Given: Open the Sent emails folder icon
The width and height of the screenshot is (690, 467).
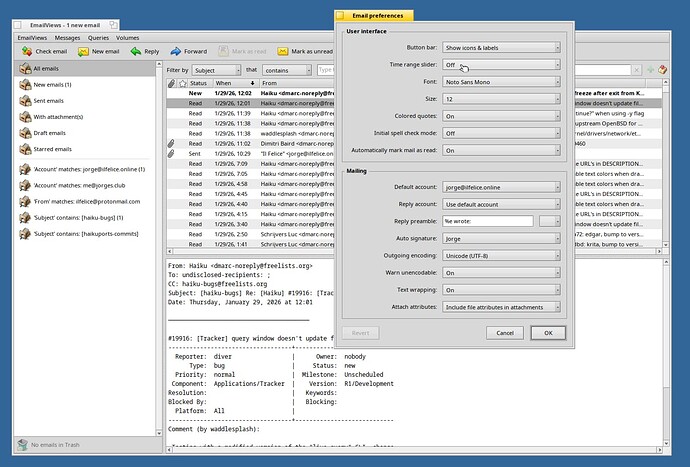Looking at the screenshot, I should coord(26,101).
